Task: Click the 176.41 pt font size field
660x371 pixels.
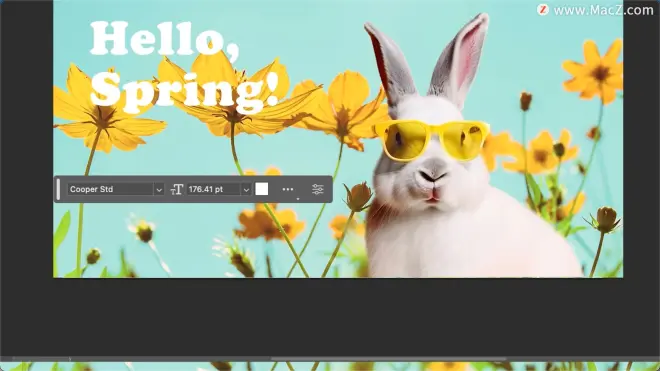Action: tap(213, 190)
